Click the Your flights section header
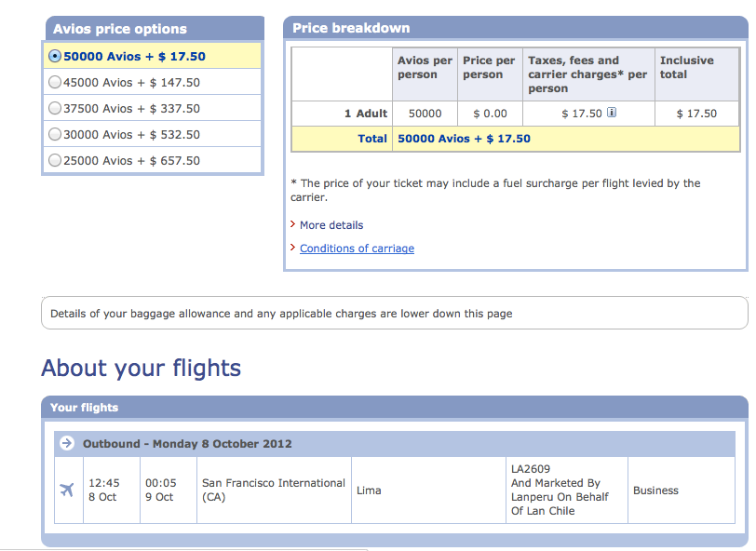The image size is (756, 551). 395,408
